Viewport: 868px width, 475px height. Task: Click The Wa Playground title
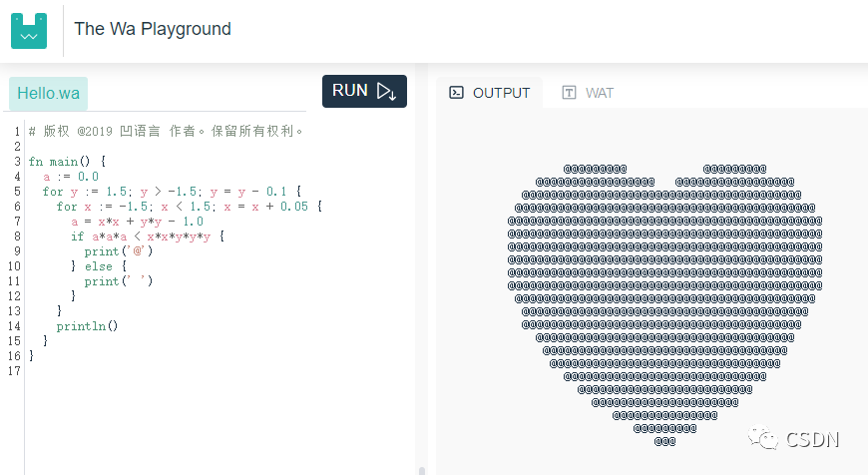point(153,29)
